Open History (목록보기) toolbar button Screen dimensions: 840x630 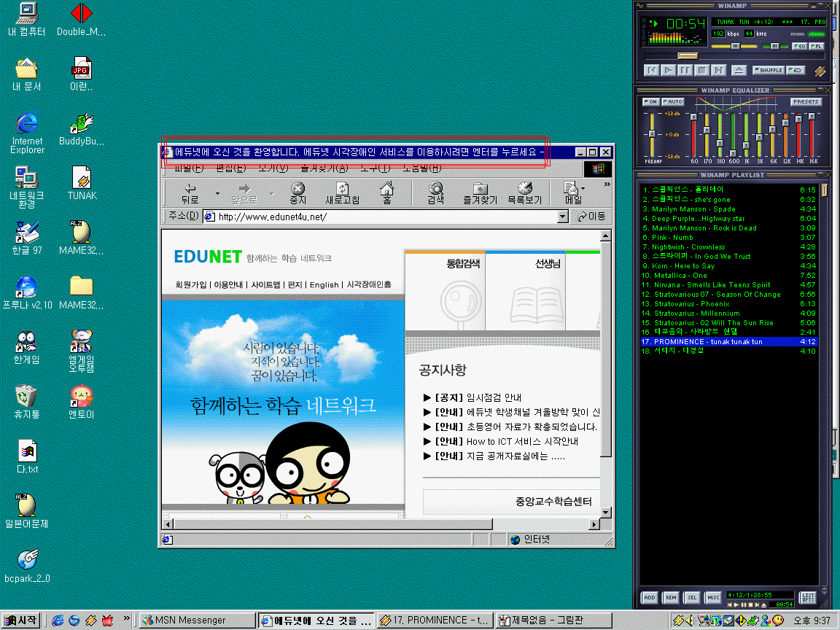coord(524,193)
